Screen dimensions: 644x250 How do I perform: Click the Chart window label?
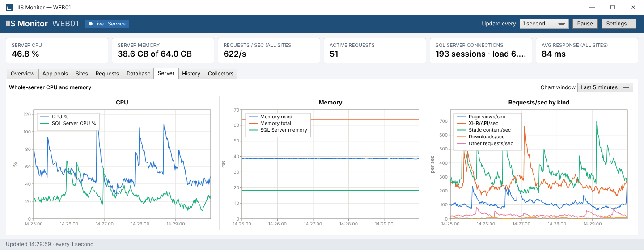pos(557,87)
